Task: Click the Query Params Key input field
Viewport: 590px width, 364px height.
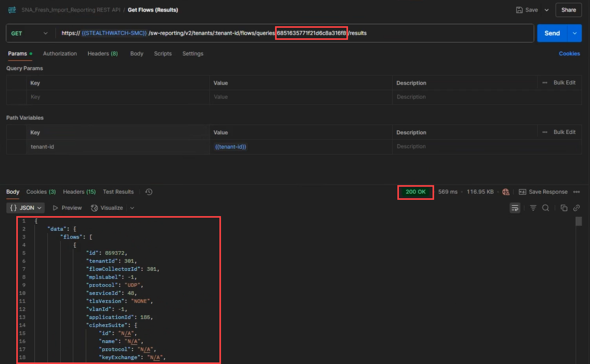Action: [x=118, y=97]
